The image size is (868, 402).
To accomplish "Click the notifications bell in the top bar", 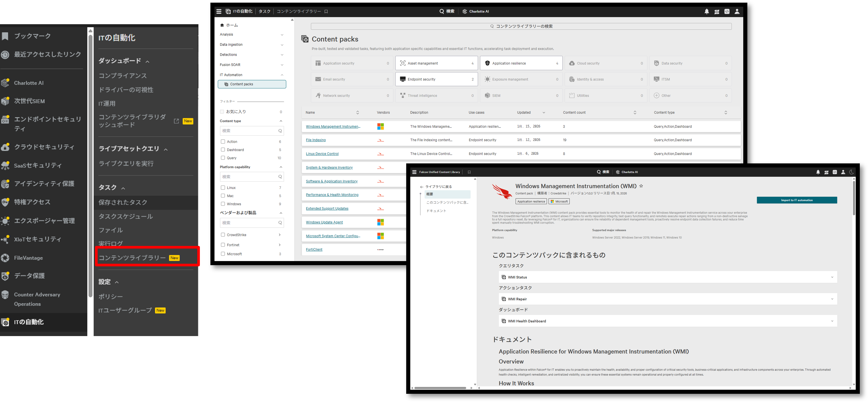I will pyautogui.click(x=707, y=11).
